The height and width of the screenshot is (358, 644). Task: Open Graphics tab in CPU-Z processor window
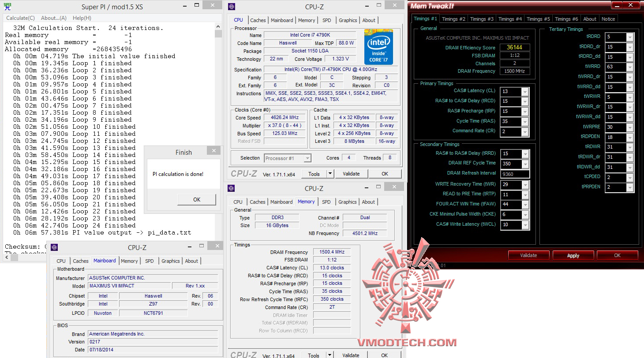point(348,20)
